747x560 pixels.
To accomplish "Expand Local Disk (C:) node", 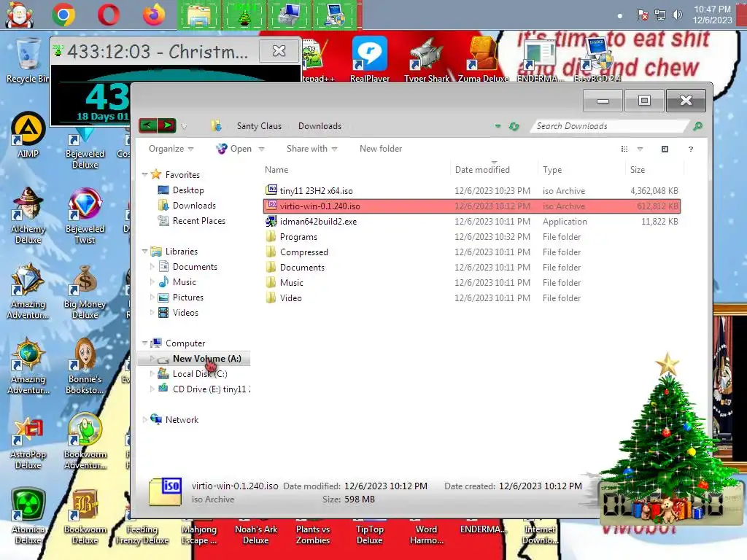I will pyautogui.click(x=152, y=374).
